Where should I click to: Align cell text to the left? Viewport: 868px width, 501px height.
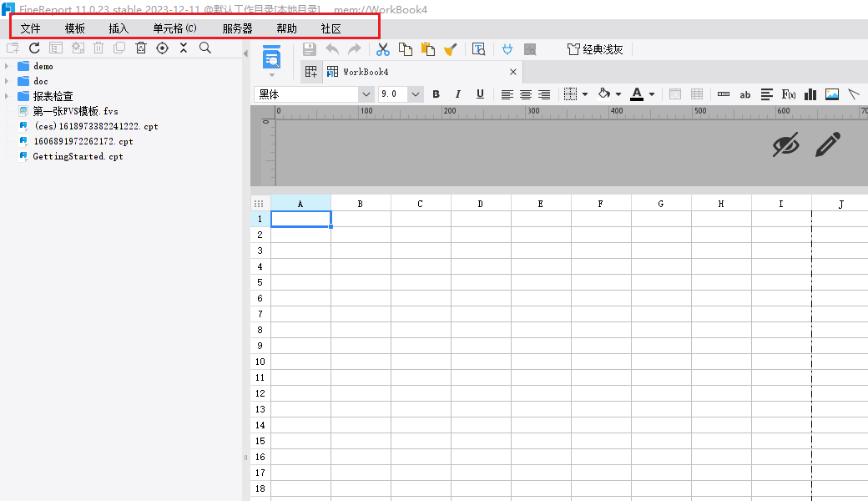[x=507, y=94]
